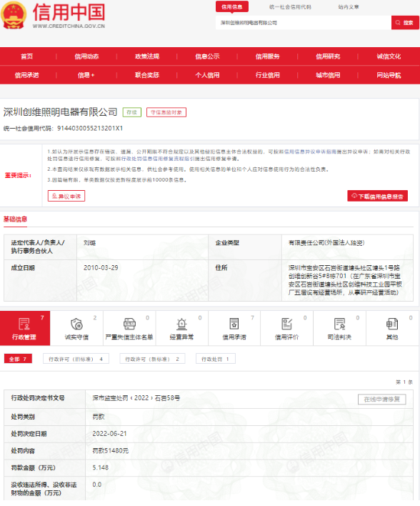Screen dimensions: 420x506
Task: Click the penalty content 罚款51480元
Action: (111, 451)
